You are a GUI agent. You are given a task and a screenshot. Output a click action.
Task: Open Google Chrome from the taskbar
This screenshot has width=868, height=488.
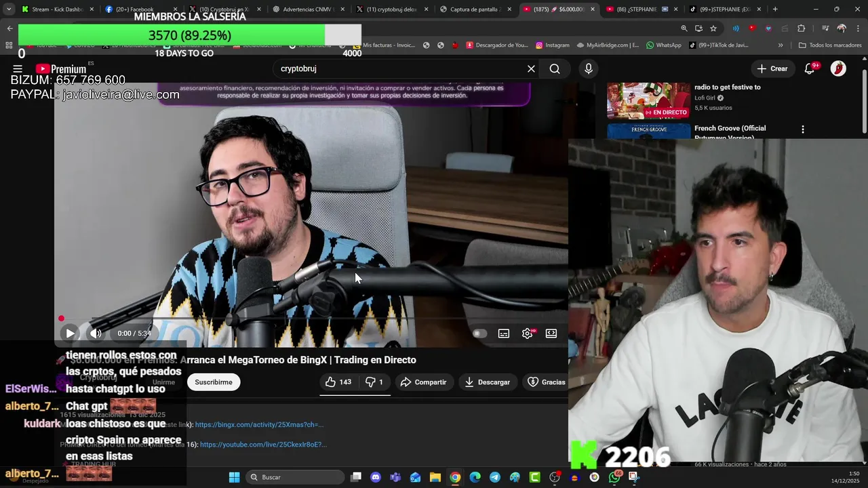coord(455,477)
